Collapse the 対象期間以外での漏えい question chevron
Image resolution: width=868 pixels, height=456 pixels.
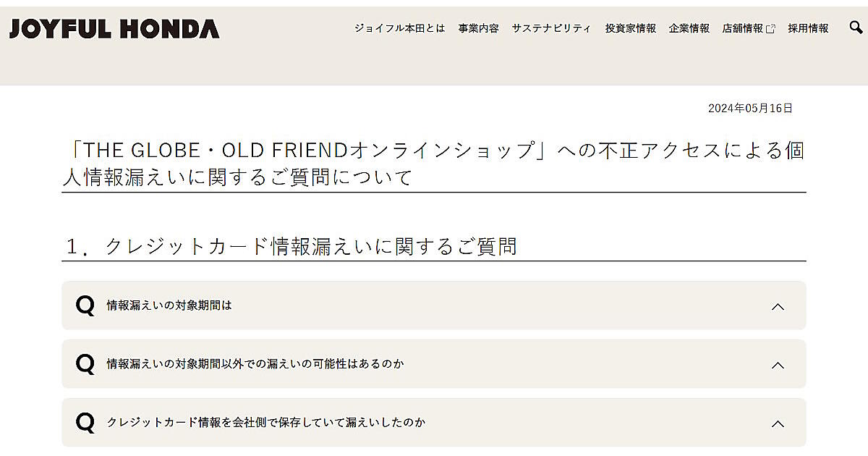point(778,365)
